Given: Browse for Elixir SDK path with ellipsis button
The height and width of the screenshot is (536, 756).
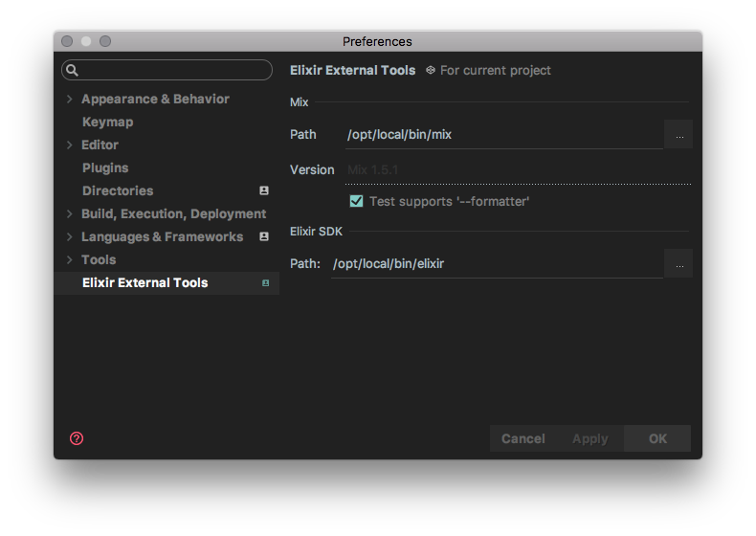Looking at the screenshot, I should (x=678, y=263).
